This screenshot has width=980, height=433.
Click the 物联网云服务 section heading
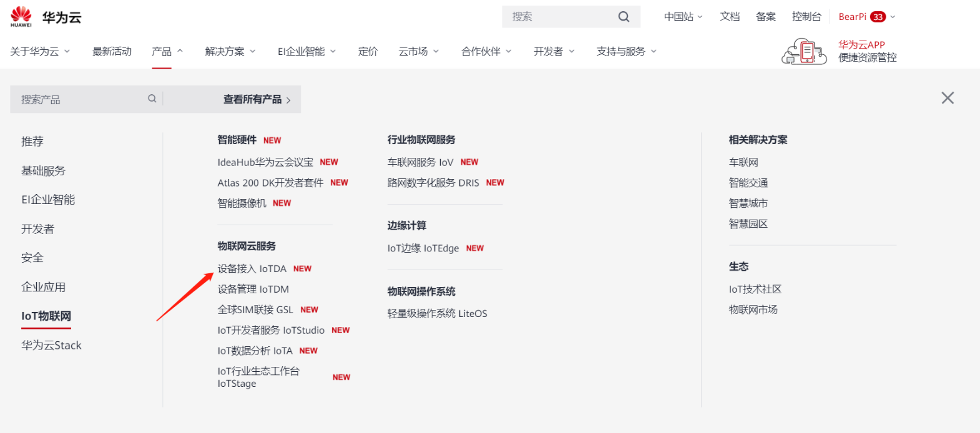(247, 246)
